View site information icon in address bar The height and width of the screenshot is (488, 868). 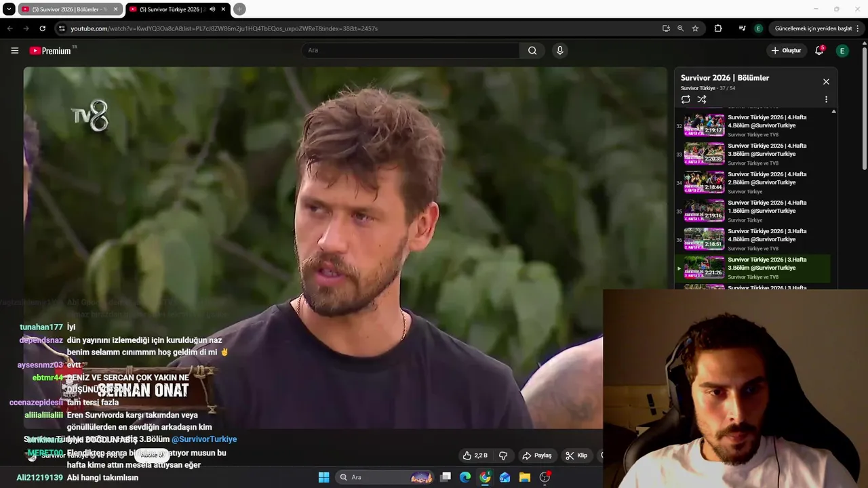tap(62, 28)
